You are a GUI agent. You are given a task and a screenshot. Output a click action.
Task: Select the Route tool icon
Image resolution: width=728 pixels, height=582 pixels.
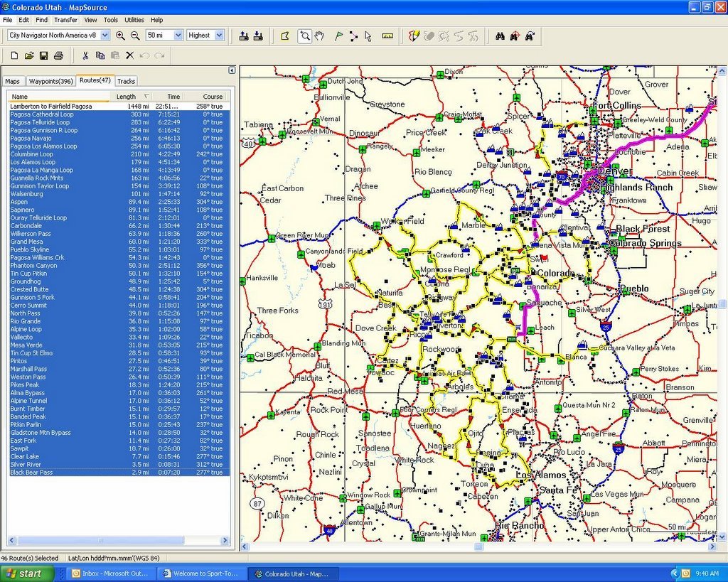[353, 36]
